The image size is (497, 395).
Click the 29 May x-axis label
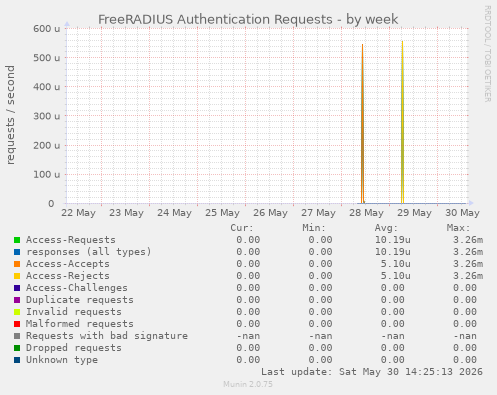414,213
